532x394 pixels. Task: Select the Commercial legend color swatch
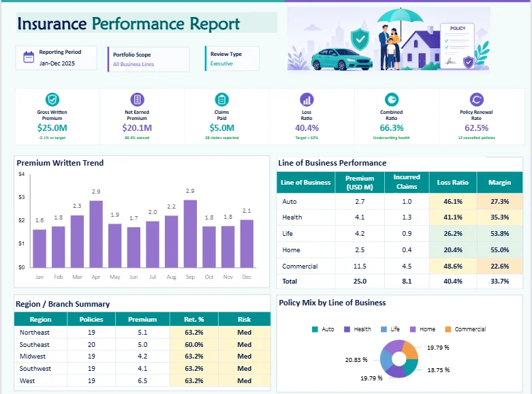pyautogui.click(x=448, y=329)
